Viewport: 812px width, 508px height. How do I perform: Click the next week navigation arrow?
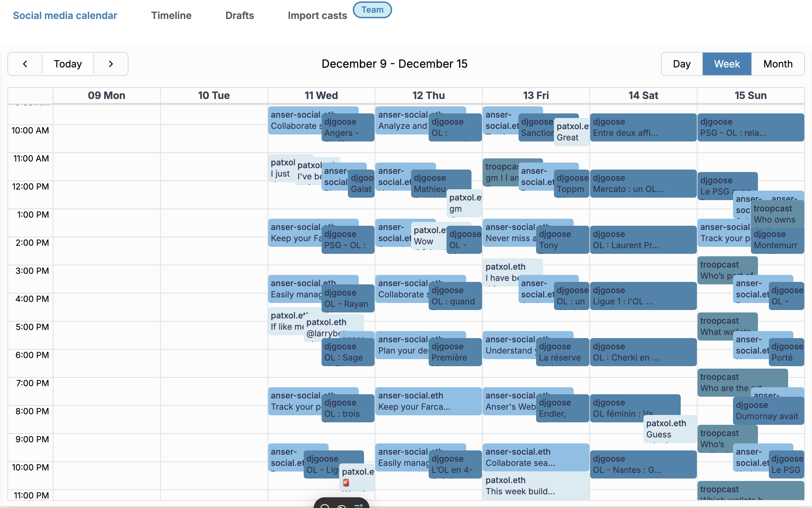pos(111,63)
